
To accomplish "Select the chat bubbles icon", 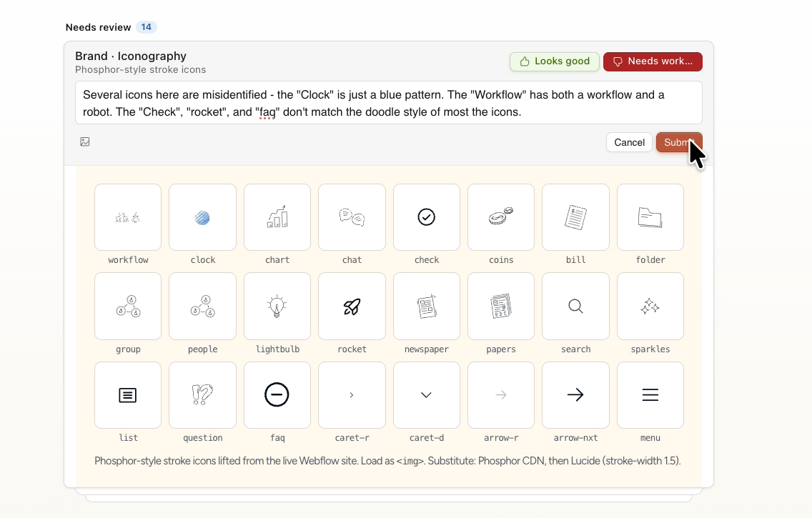I will point(352,217).
